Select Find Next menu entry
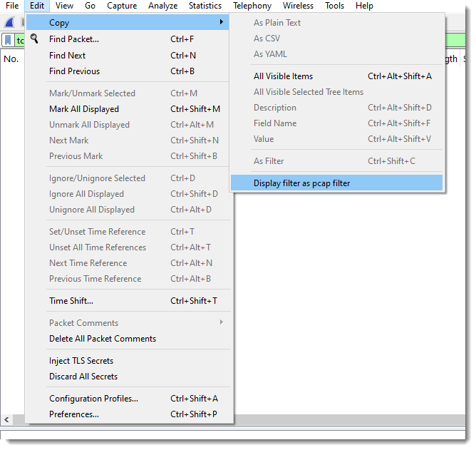 tap(67, 56)
